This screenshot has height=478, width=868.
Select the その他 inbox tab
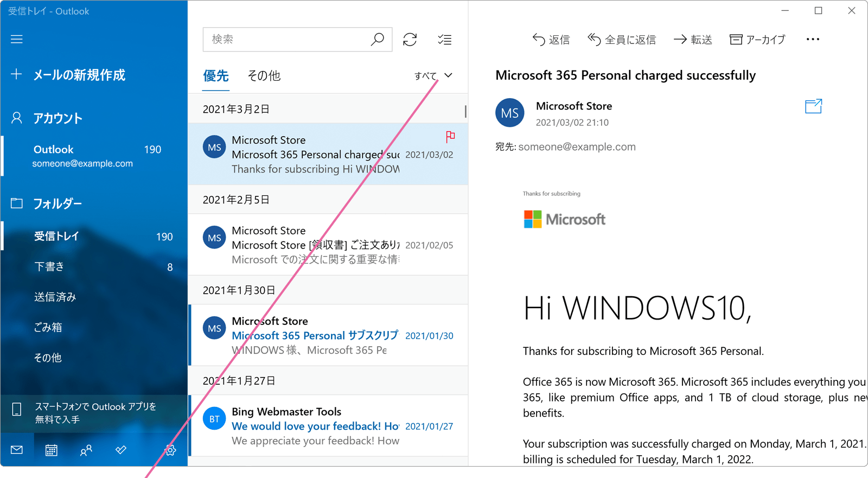tap(264, 75)
